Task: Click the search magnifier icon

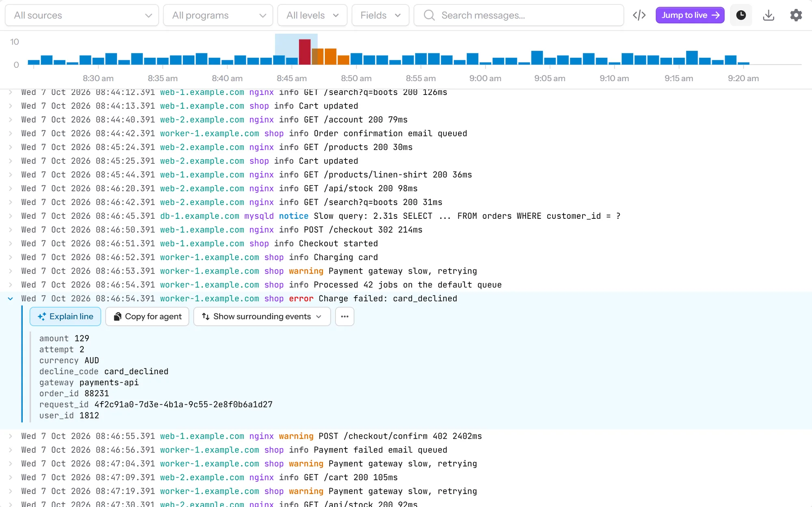Action: click(x=429, y=15)
